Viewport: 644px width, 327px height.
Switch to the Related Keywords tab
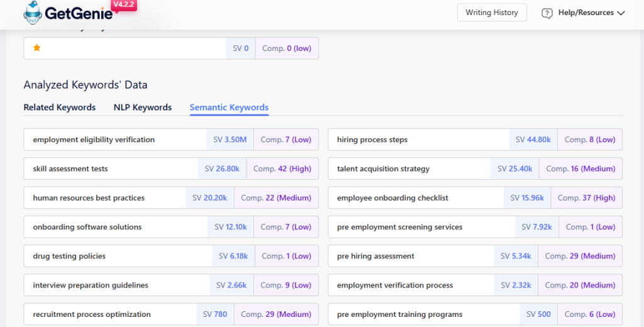pos(60,108)
